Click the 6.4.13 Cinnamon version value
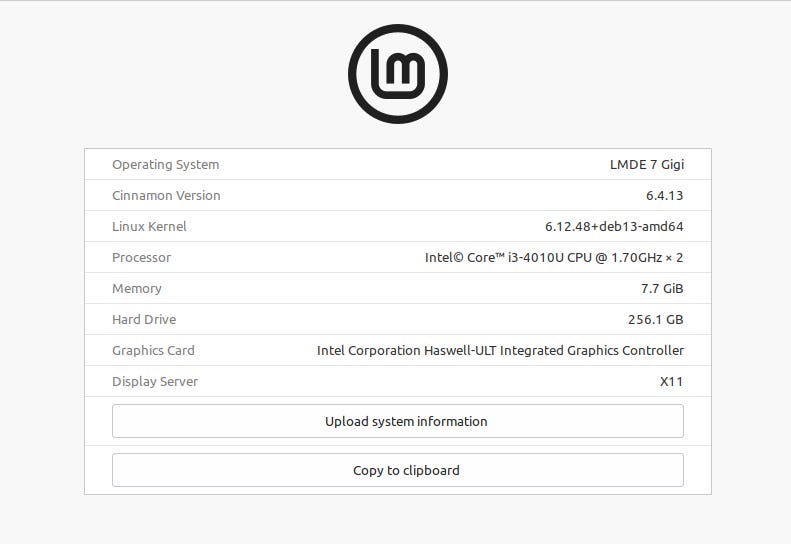The width and height of the screenshot is (791, 544). point(664,195)
